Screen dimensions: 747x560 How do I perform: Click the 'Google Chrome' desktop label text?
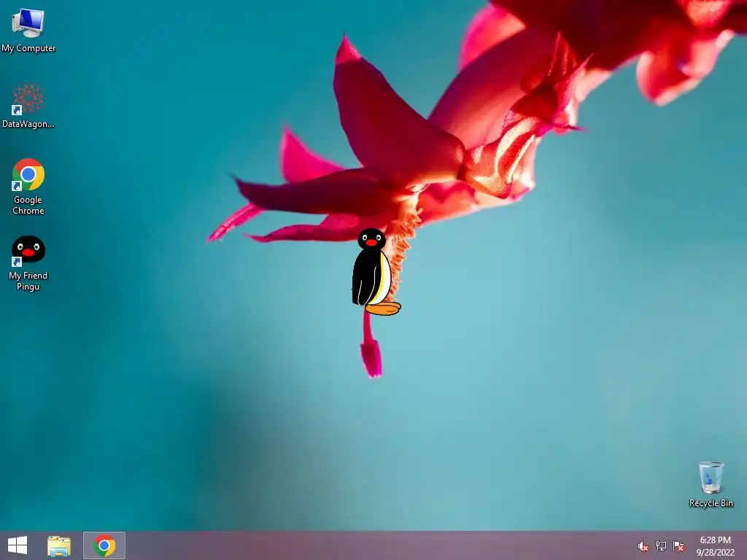tap(28, 205)
